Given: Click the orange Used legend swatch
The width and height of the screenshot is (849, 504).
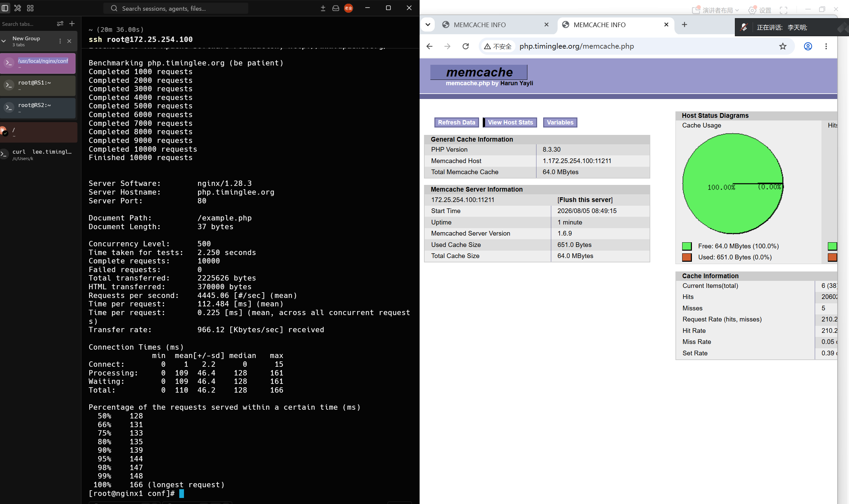Looking at the screenshot, I should click(687, 257).
